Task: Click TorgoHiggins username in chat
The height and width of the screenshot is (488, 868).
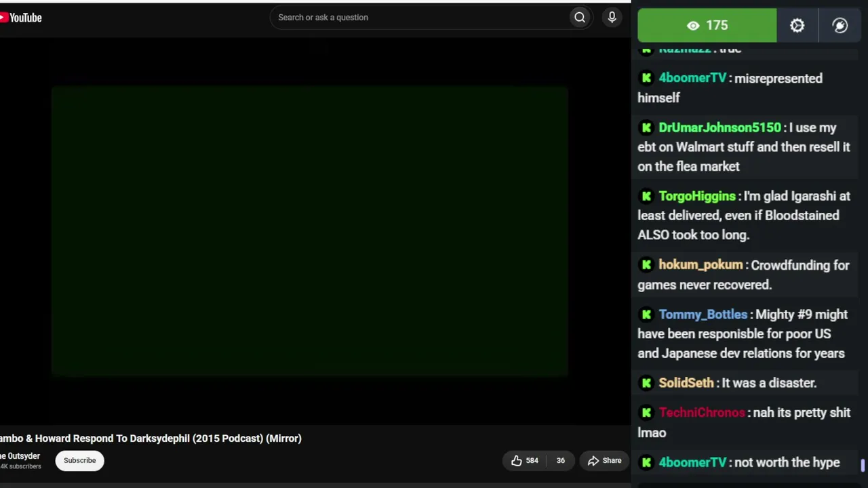Action: [696, 196]
